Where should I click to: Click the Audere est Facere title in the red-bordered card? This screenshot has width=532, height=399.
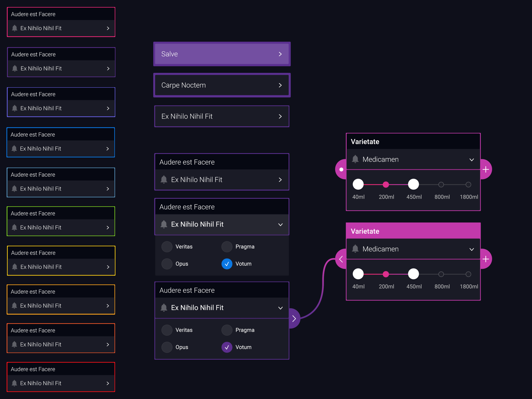click(x=33, y=369)
